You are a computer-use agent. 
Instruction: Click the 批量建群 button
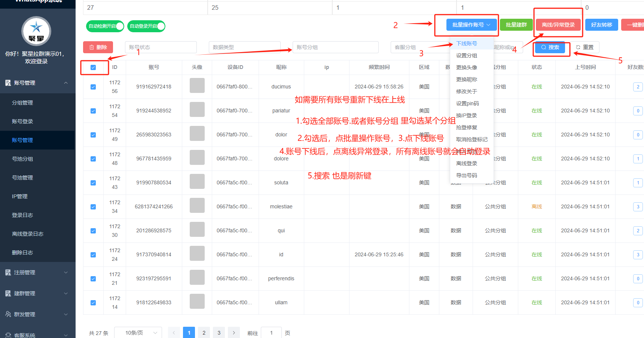point(516,25)
